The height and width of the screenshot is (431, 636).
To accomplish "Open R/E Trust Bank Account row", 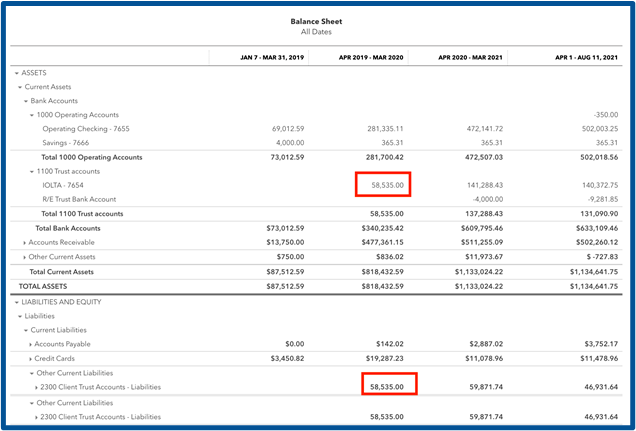I will 79,199.
